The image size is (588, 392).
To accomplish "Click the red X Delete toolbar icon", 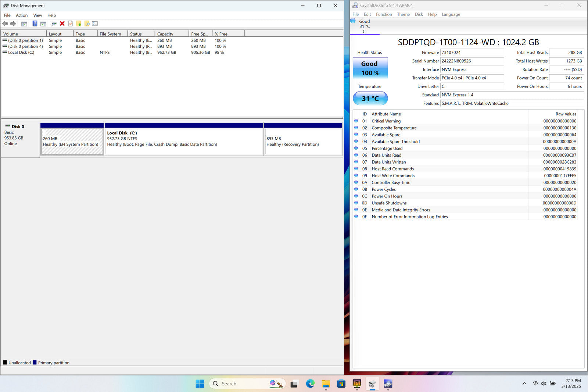I will pyautogui.click(x=62, y=24).
